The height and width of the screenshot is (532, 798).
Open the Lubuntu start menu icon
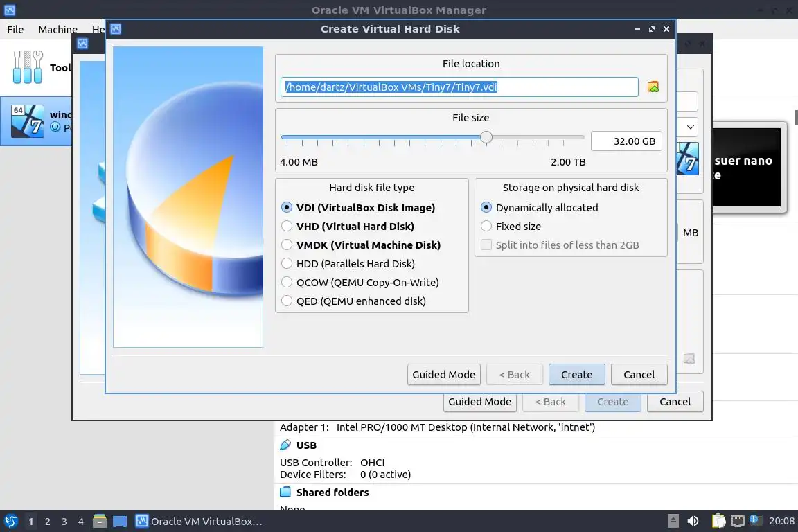[10, 521]
